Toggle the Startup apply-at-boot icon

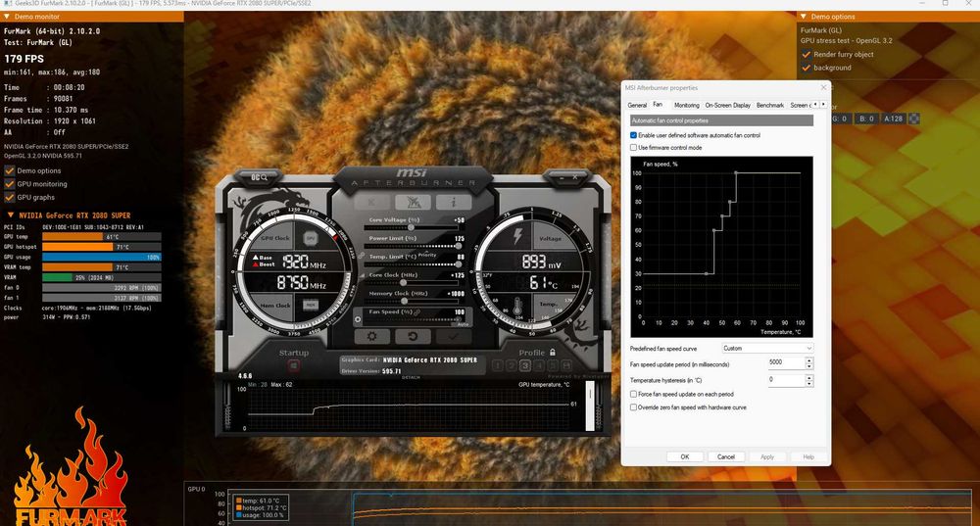pyautogui.click(x=294, y=366)
